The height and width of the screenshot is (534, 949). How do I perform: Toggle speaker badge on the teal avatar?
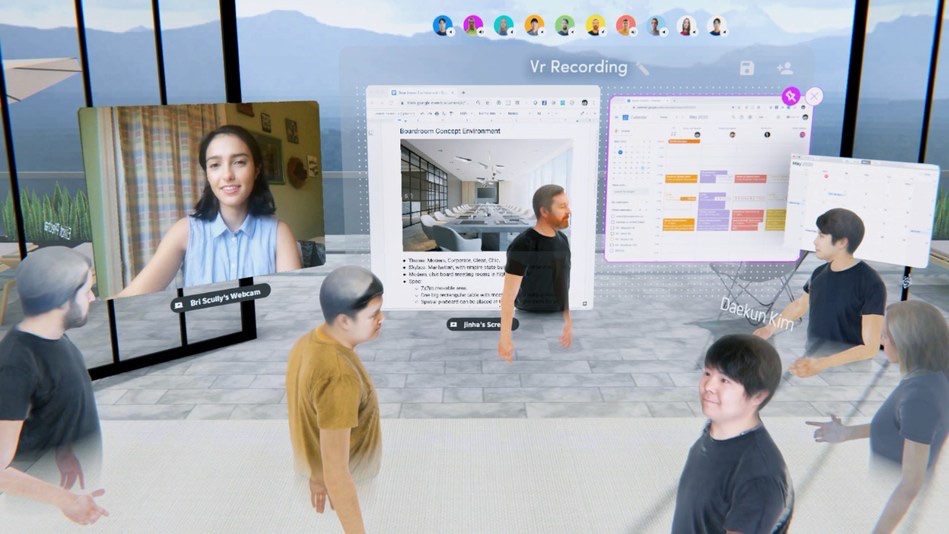[512, 32]
